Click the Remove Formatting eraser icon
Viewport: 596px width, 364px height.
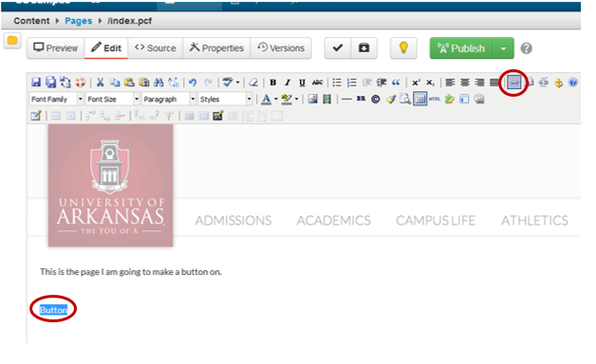(253, 82)
